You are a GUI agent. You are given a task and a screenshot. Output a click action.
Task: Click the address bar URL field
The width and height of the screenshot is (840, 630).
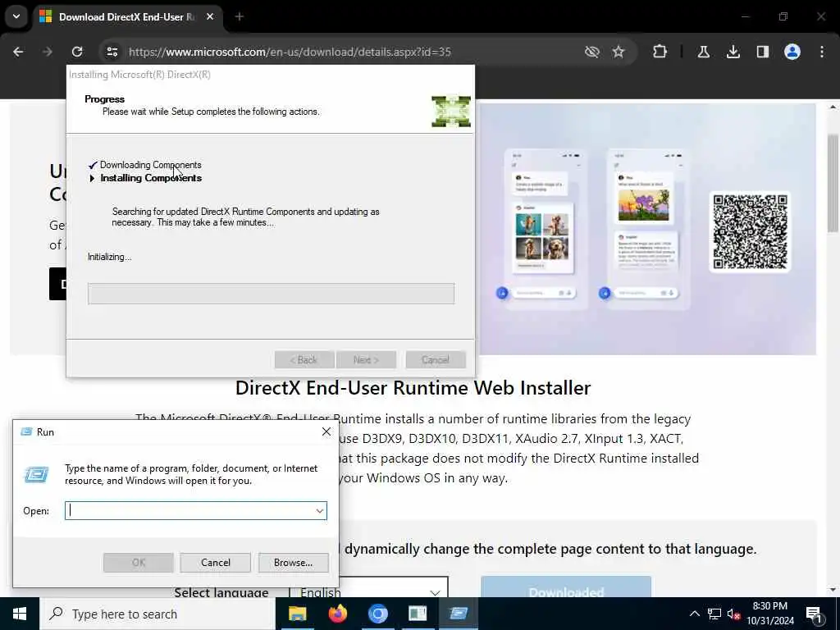[290, 52]
